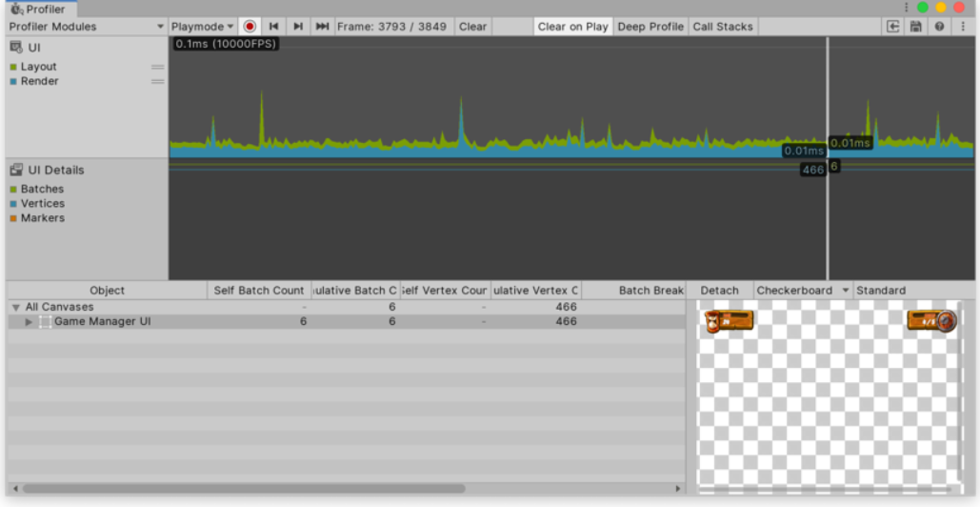This screenshot has height=507, width=980.
Task: Open the Standard preview mode selector
Action: [881, 290]
